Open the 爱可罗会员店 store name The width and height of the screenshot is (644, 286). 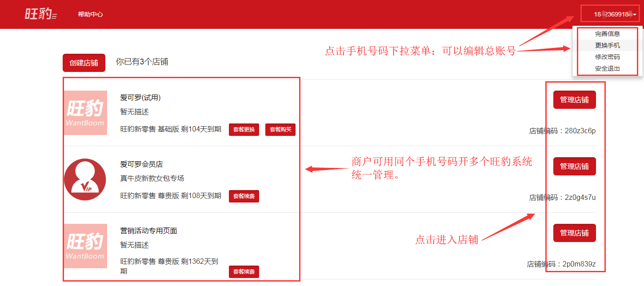click(141, 164)
